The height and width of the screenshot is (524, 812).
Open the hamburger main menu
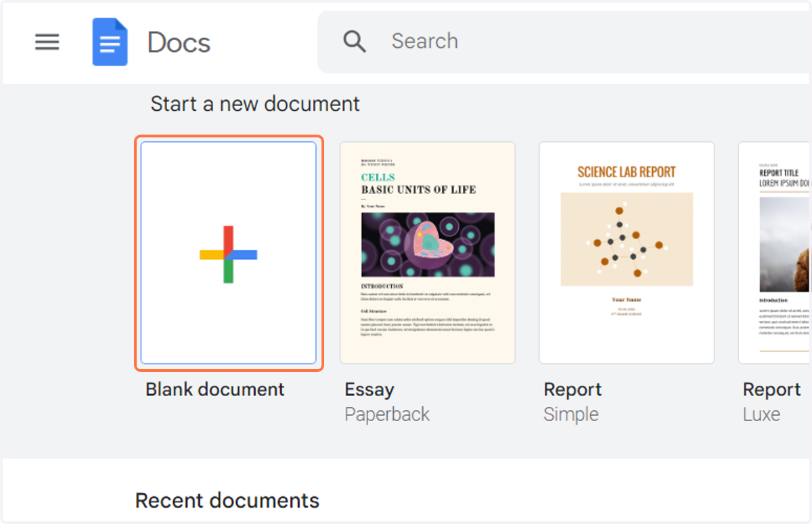click(x=47, y=42)
